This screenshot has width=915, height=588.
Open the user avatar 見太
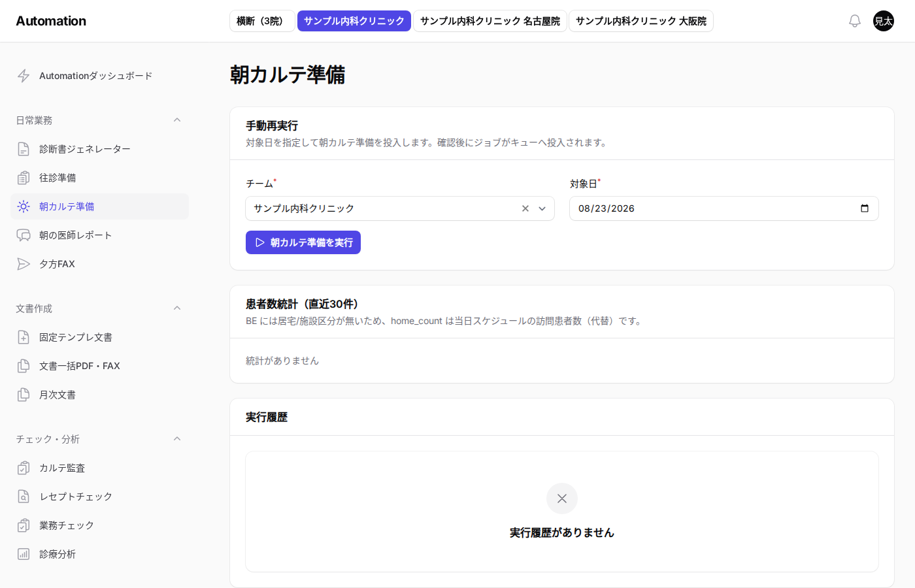pos(884,21)
